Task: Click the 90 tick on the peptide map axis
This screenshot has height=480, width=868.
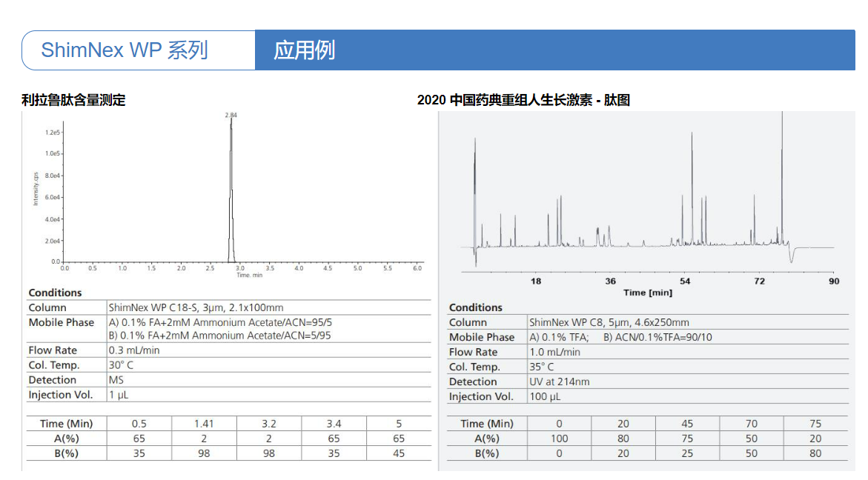Action: [x=834, y=281]
